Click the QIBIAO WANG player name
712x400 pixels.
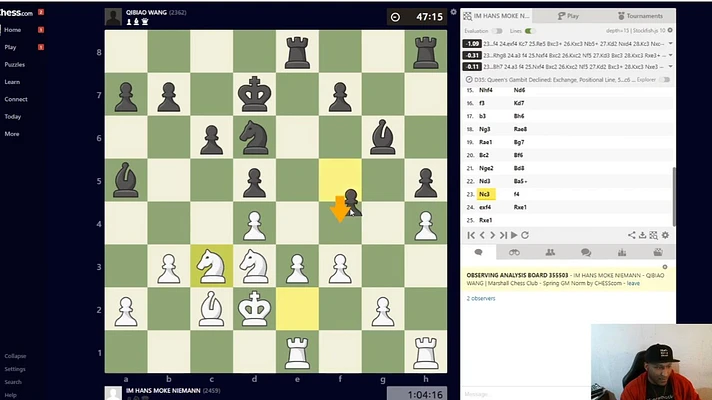click(x=146, y=13)
